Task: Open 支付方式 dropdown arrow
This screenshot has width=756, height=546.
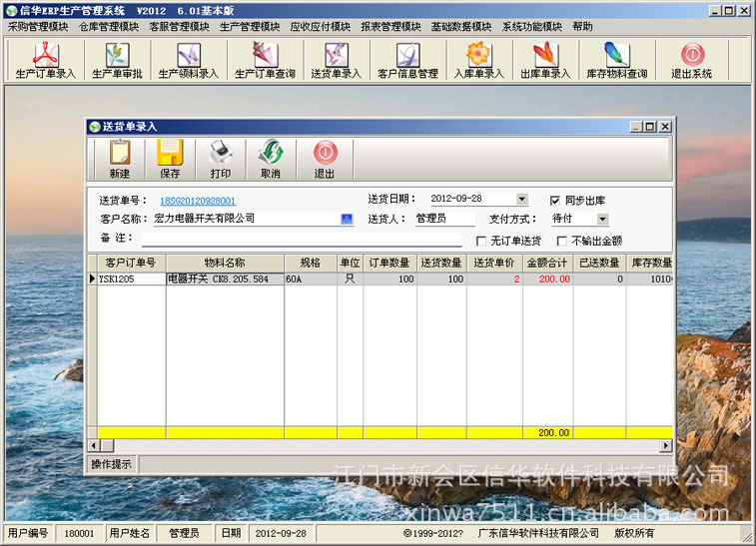Action: pyautogui.click(x=602, y=220)
